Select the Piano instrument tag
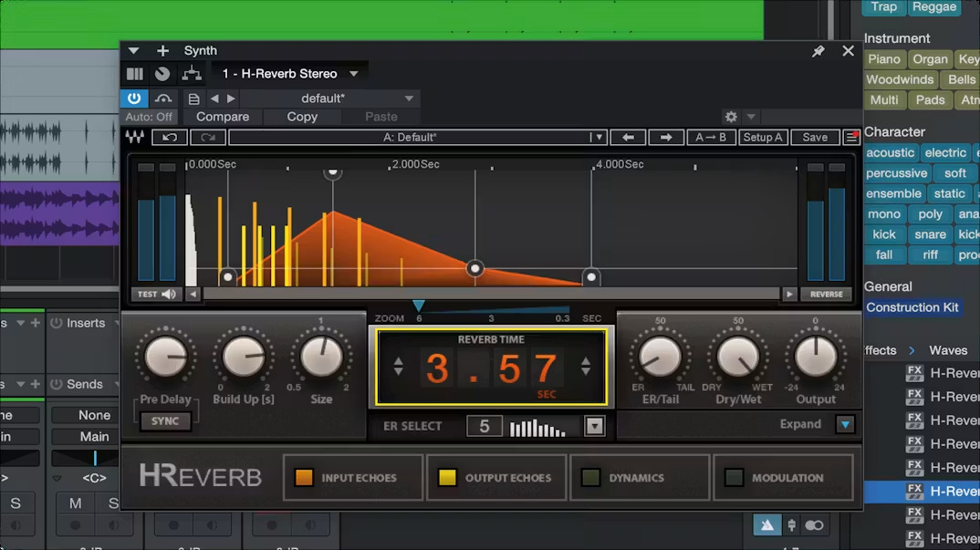This screenshot has width=980, height=550. [884, 59]
